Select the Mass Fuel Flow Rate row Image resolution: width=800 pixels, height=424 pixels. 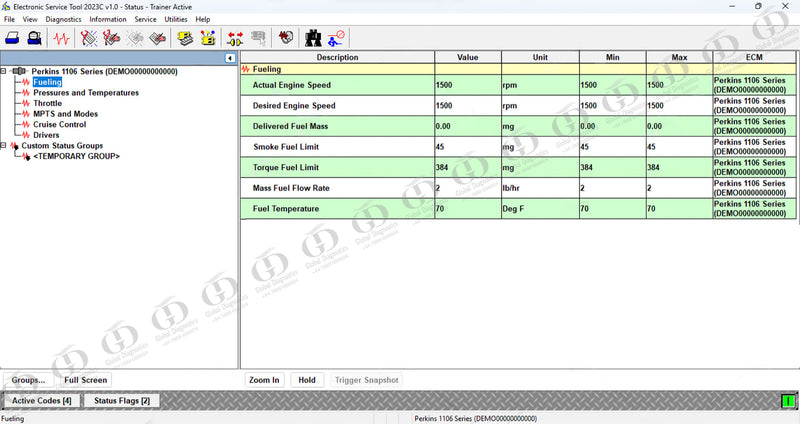click(x=518, y=188)
